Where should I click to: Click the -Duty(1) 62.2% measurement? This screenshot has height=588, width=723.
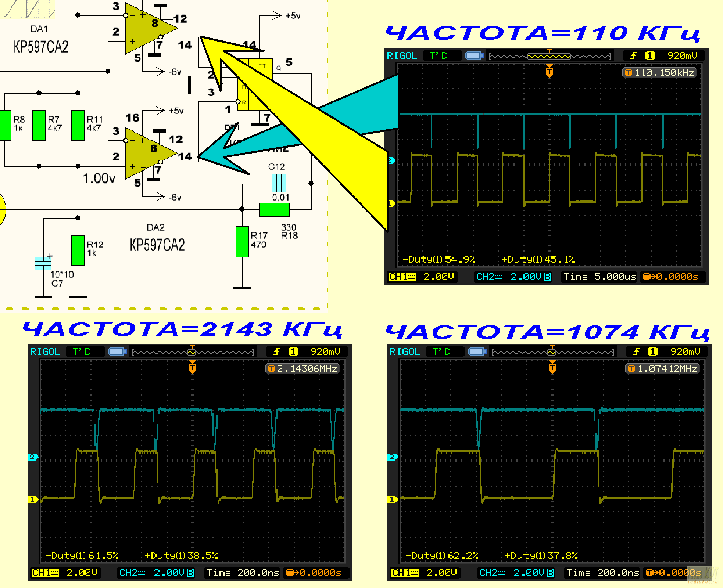pos(442,555)
